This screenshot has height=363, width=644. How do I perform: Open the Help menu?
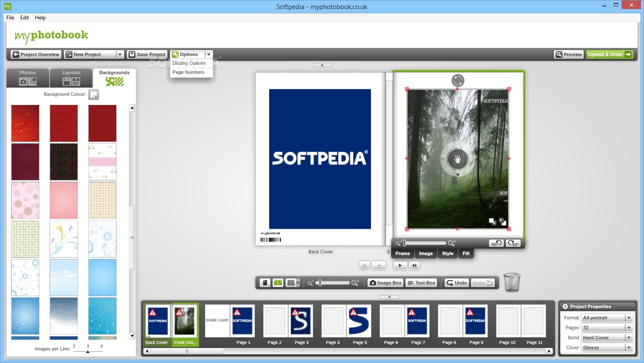(40, 18)
